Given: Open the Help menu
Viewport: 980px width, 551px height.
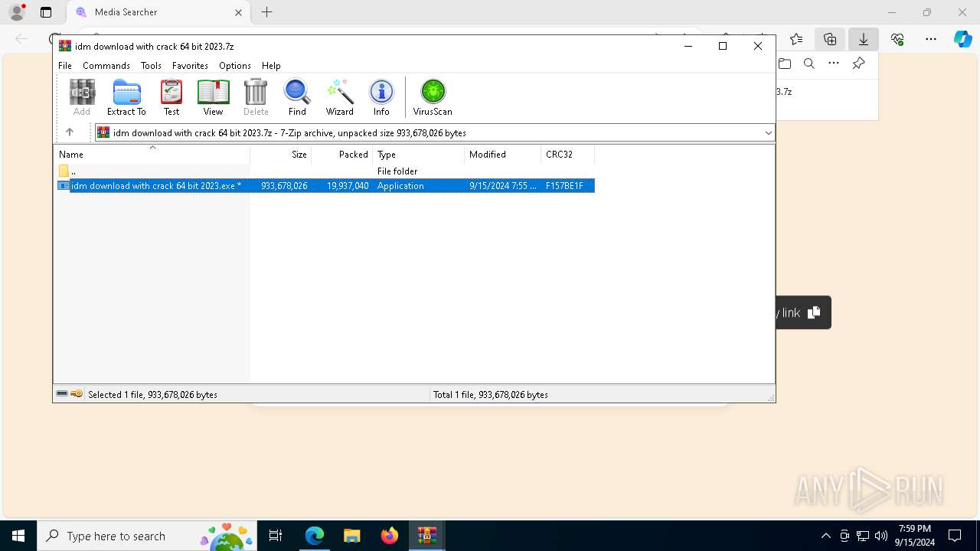Looking at the screenshot, I should pos(271,66).
